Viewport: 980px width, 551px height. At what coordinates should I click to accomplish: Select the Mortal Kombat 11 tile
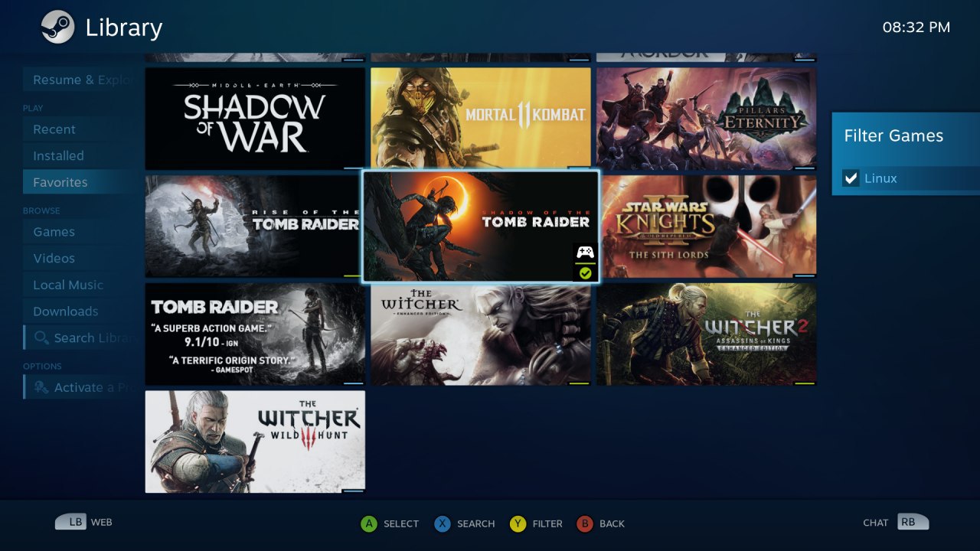pyautogui.click(x=481, y=119)
